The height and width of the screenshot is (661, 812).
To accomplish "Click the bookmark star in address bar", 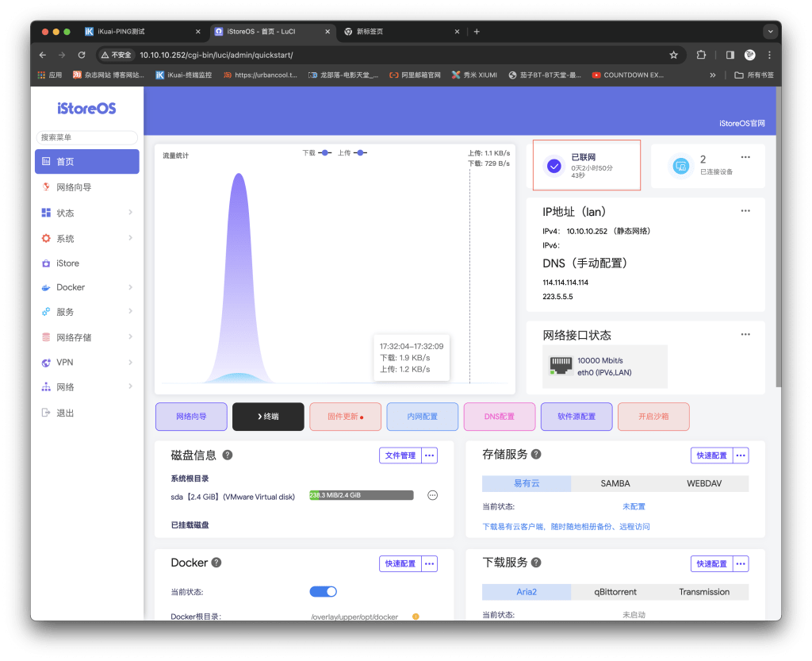I will click(x=673, y=55).
